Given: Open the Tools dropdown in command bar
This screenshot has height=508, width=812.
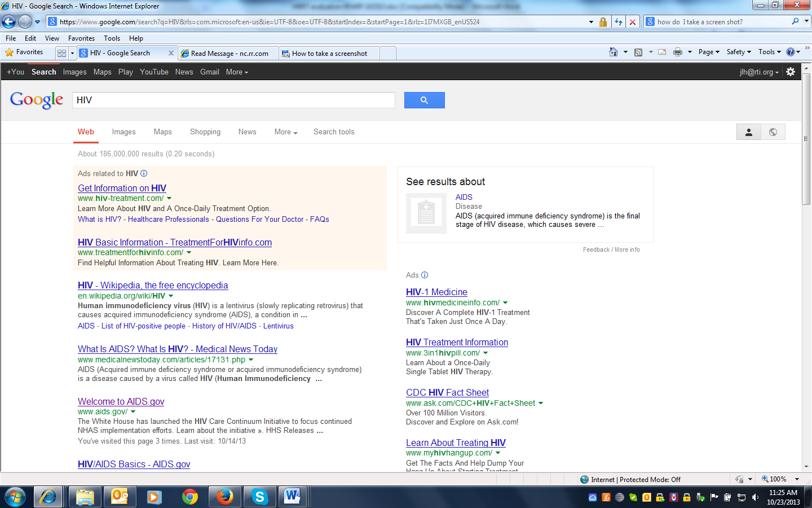Looking at the screenshot, I should click(770, 52).
